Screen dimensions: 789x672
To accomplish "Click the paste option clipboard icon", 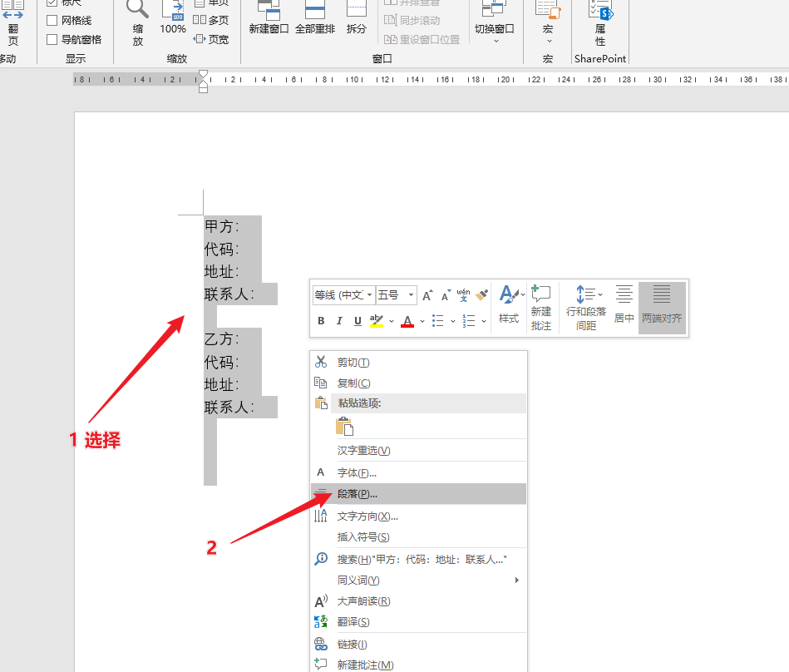I will coord(345,427).
